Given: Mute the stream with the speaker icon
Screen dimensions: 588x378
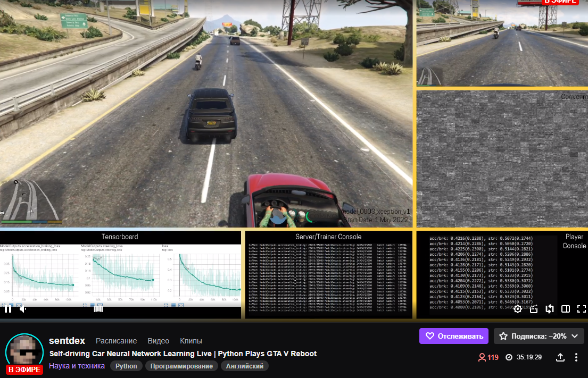Looking at the screenshot, I should click(23, 309).
